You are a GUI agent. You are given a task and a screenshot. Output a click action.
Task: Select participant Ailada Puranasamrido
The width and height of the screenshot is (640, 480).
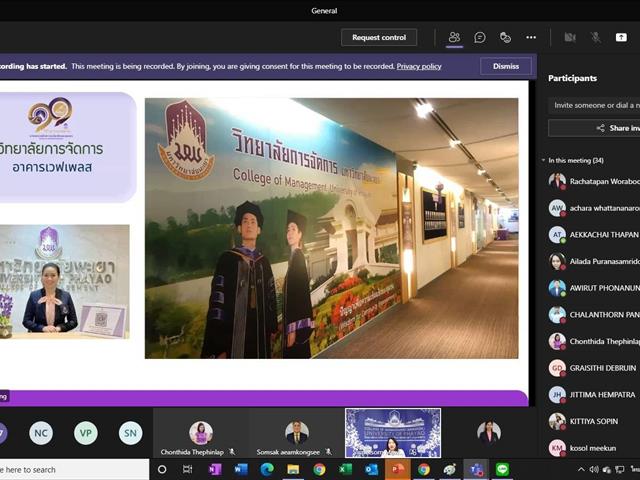tap(594, 261)
